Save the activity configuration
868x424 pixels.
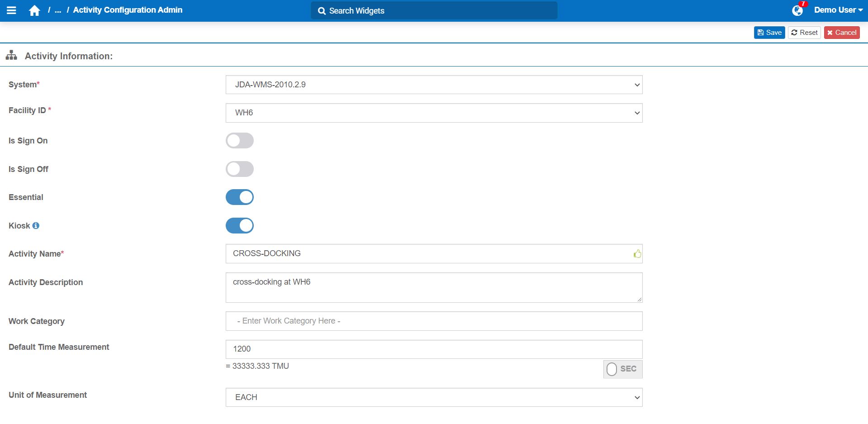769,33
